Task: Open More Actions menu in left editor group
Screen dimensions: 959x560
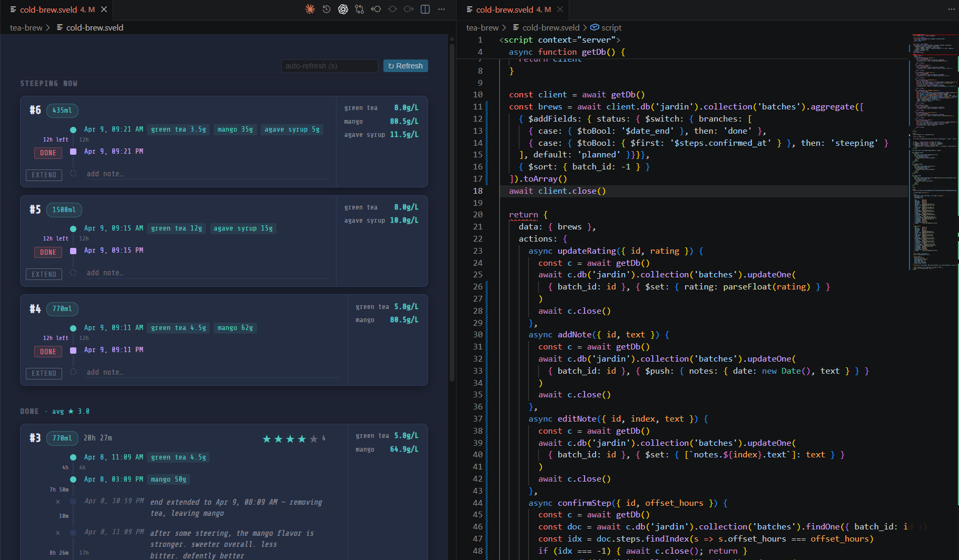Action: 441,9
